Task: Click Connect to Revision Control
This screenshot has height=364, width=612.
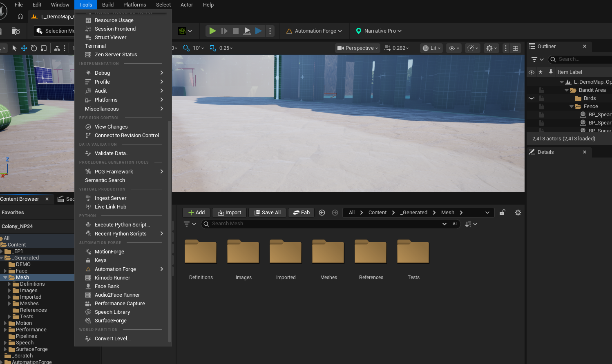Action: point(123,135)
